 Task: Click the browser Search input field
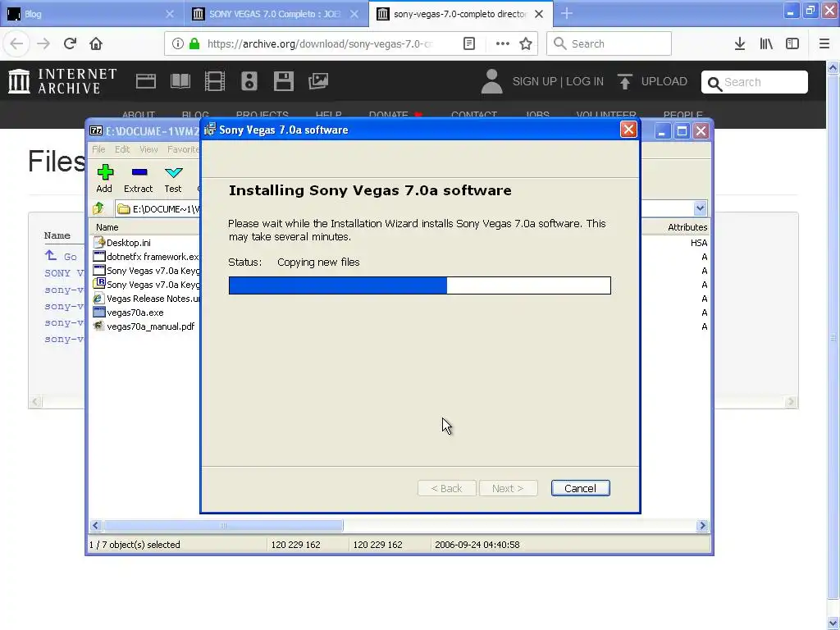[x=609, y=43]
